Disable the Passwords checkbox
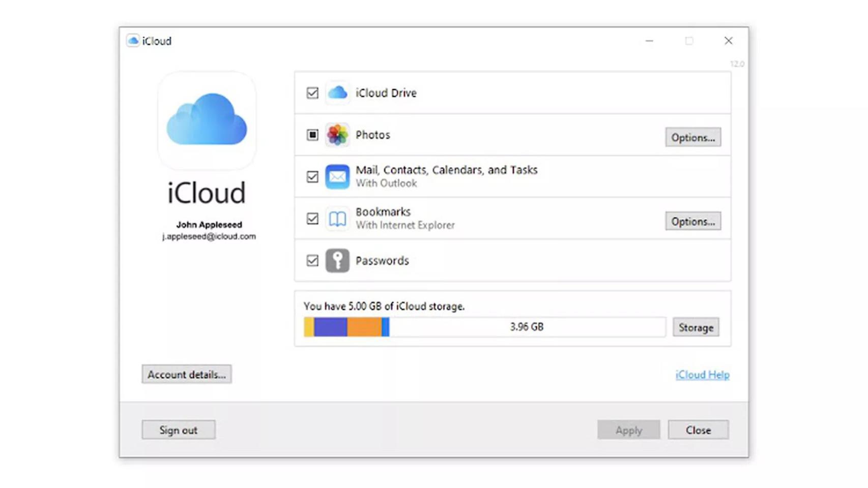This screenshot has height=488, width=868. 312,260
